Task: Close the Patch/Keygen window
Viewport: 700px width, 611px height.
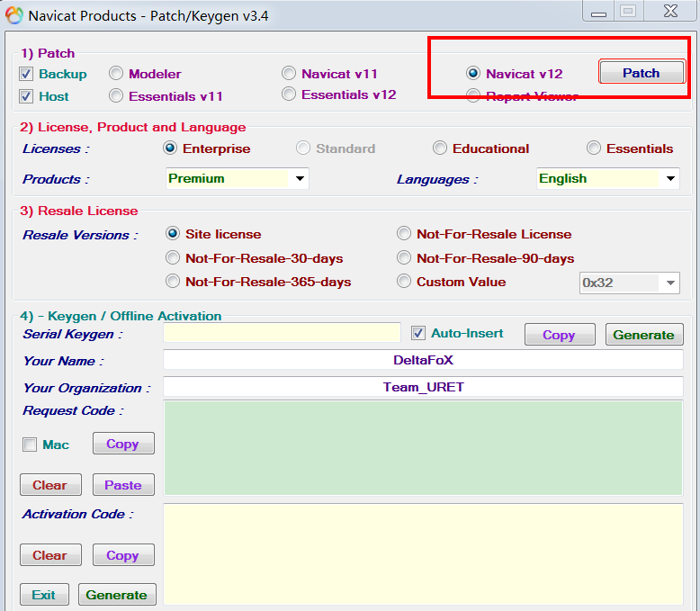Action: (x=670, y=11)
